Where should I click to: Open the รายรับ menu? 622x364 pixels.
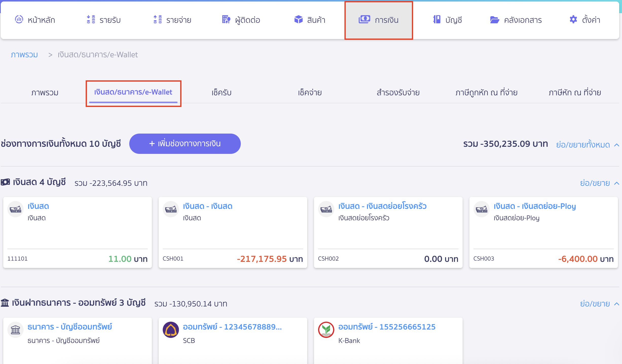103,20
